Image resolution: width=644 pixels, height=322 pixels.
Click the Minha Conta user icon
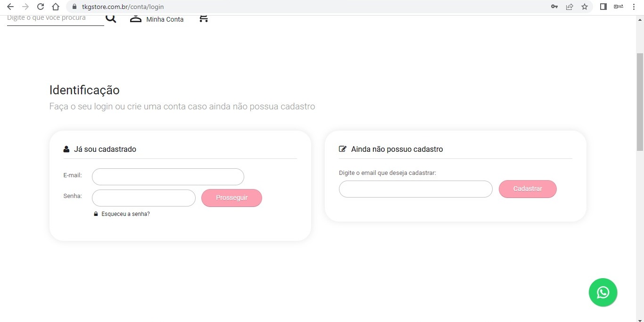(x=136, y=18)
